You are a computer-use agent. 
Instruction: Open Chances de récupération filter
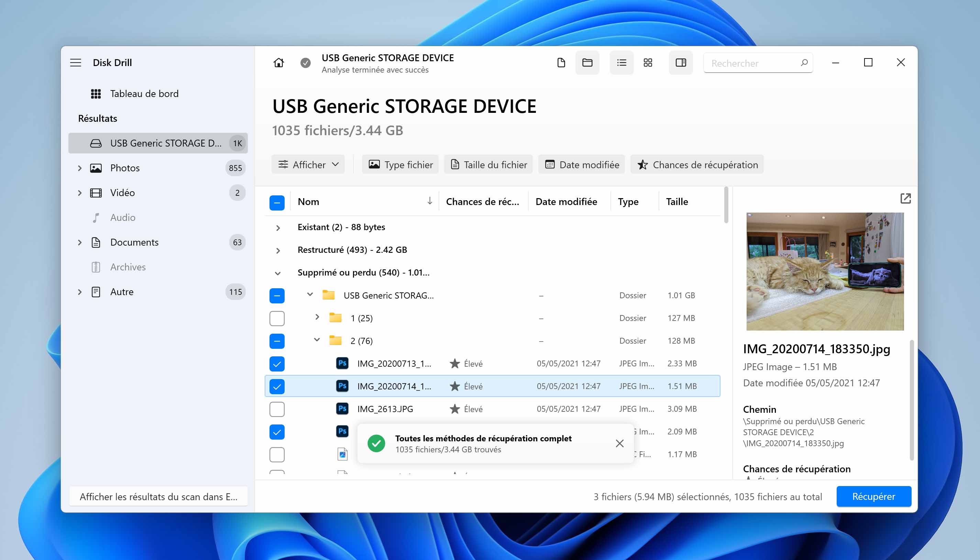tap(697, 165)
